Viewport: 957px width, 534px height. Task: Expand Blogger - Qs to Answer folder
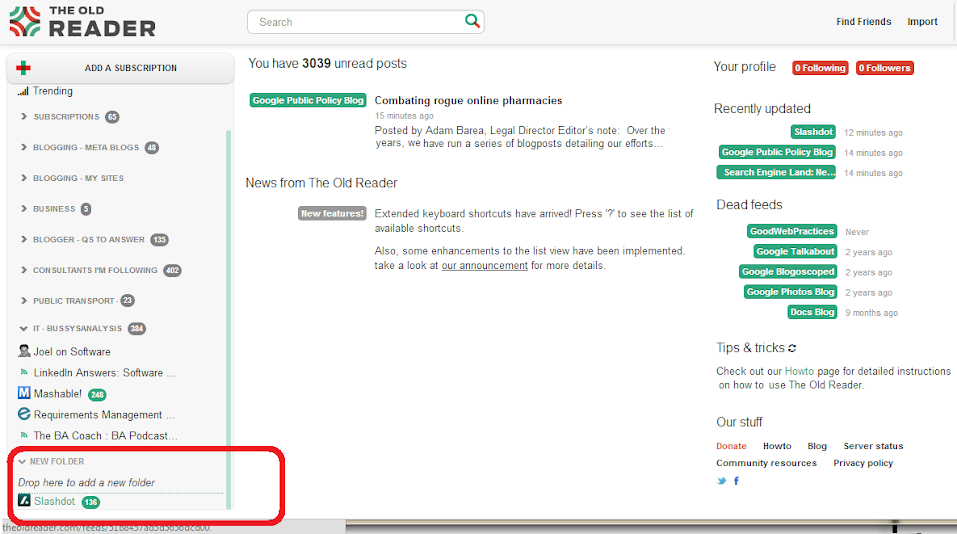(24, 239)
